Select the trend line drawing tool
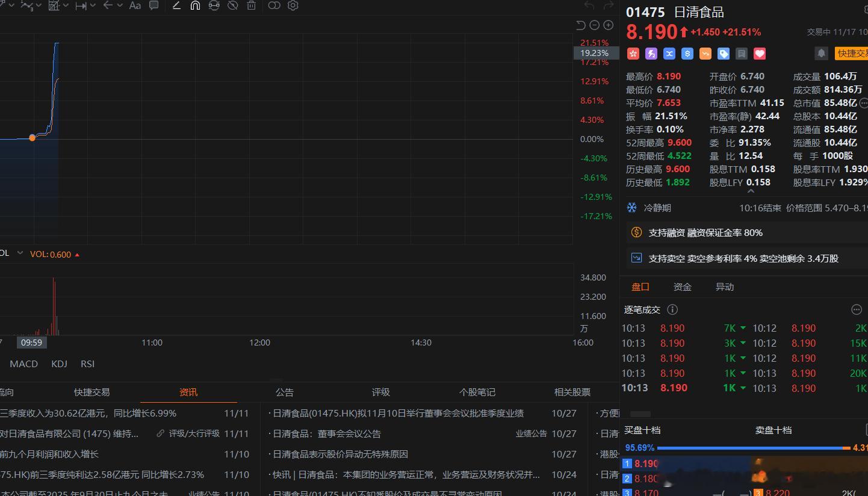The width and height of the screenshot is (868, 496). tap(176, 5)
